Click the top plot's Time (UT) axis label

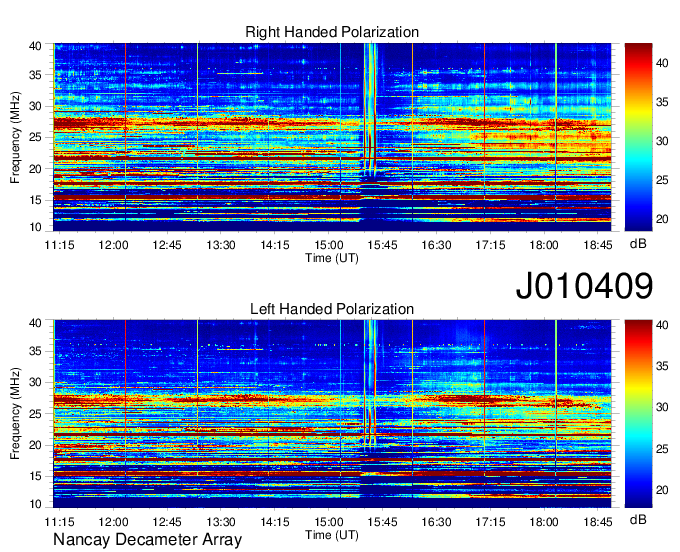tap(332, 258)
